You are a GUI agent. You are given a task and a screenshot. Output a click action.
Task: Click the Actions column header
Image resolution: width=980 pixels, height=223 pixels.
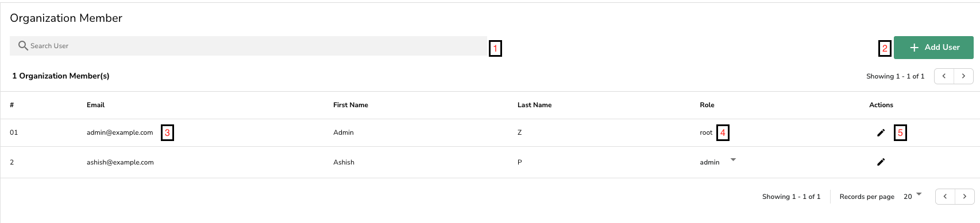pos(881,105)
